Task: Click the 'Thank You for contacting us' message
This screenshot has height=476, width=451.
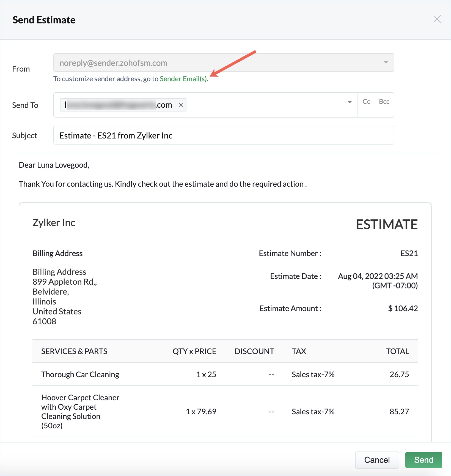Action: click(163, 184)
